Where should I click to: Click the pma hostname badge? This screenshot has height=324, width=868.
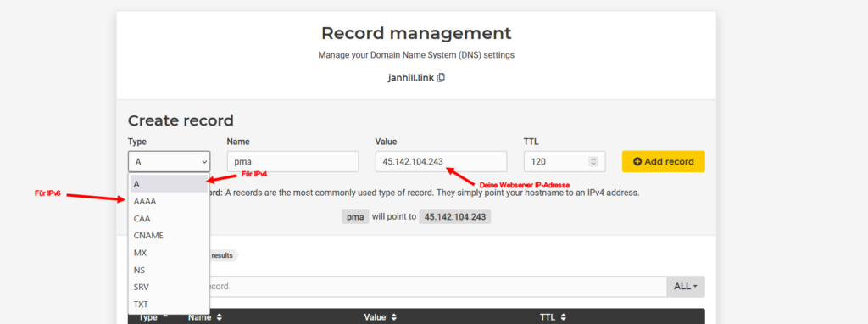pos(355,217)
